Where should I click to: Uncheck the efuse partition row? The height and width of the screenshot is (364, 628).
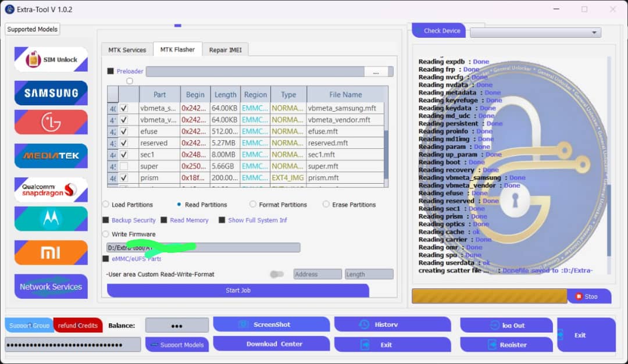tap(124, 131)
